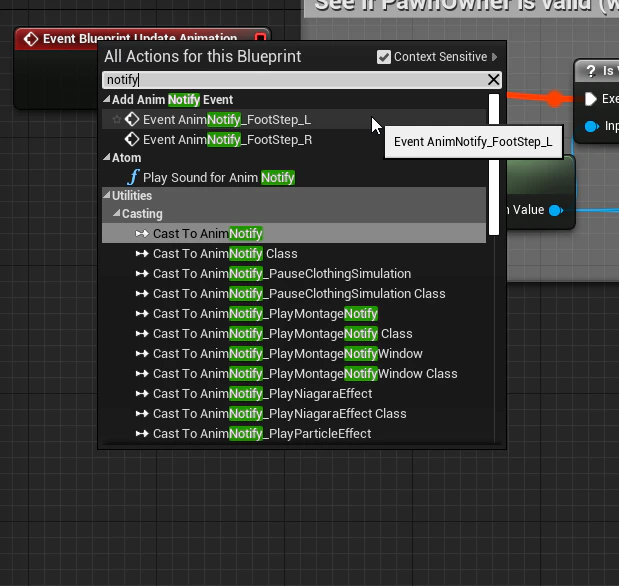The height and width of the screenshot is (586, 619).
Task: Collapse the Casting subcategory
Action: (x=116, y=213)
